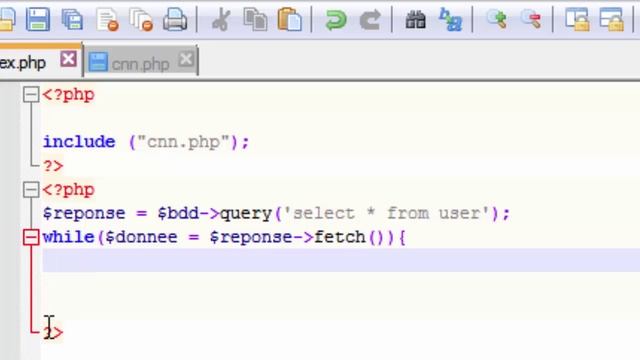Click the Paste clipboard icon

coord(289,19)
